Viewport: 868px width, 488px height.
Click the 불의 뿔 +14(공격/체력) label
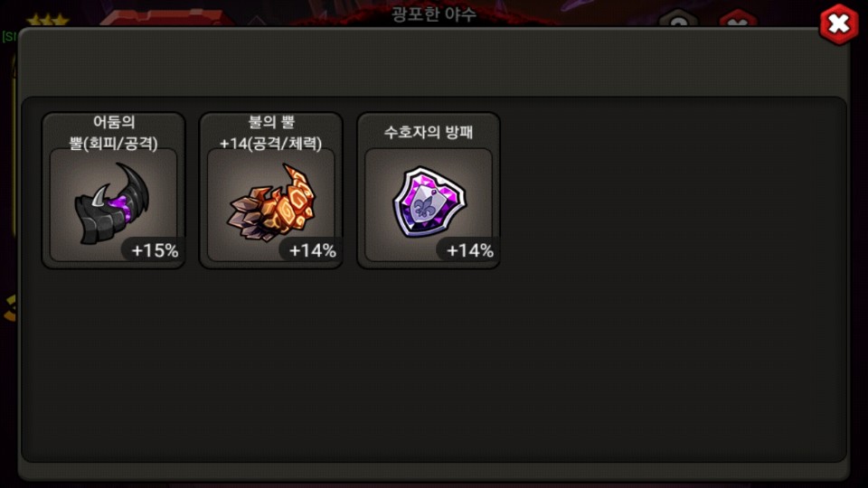tap(270, 133)
